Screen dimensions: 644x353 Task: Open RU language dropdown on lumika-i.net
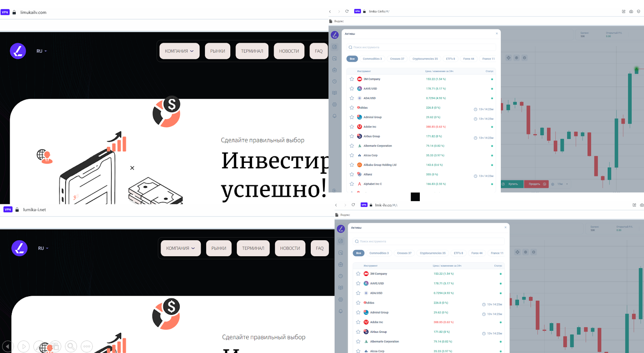pyautogui.click(x=43, y=248)
